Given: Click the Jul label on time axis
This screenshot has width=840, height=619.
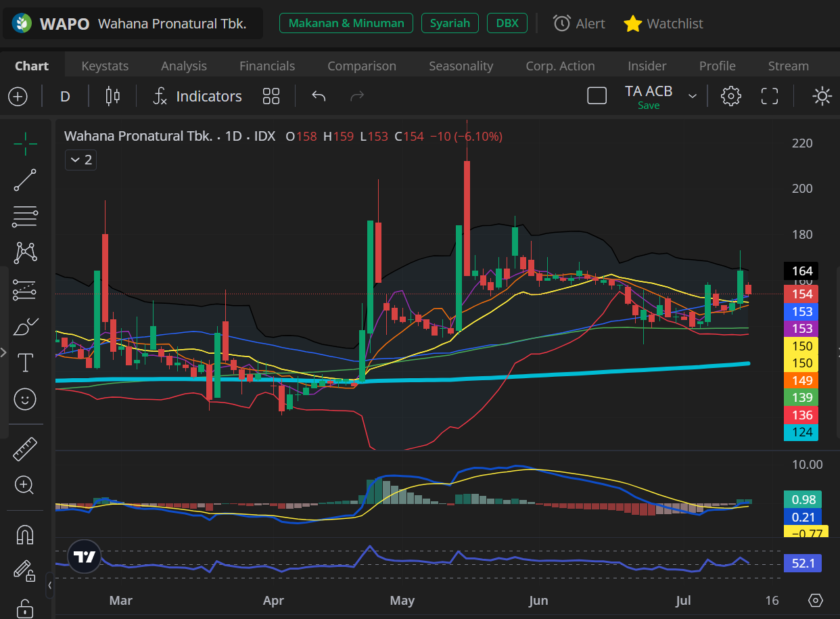Looking at the screenshot, I should [684, 601].
